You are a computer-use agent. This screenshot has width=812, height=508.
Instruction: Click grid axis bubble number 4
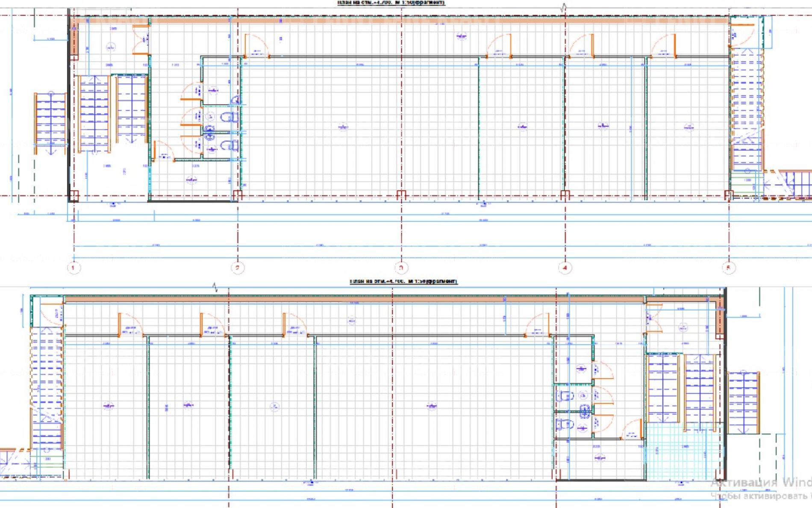(x=565, y=268)
